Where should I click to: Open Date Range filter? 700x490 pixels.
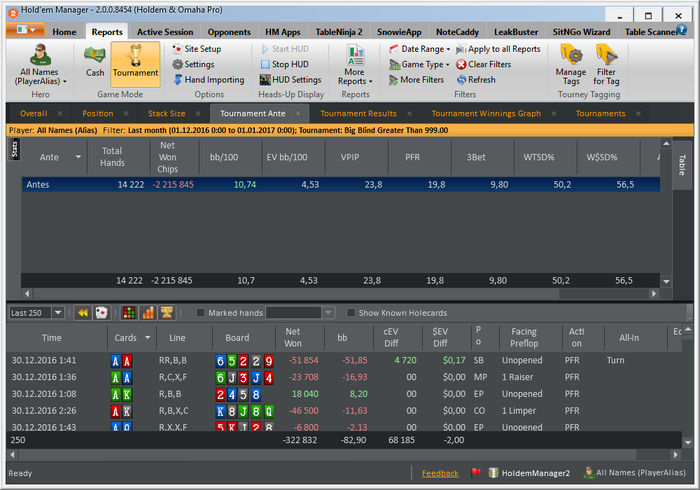pos(419,49)
